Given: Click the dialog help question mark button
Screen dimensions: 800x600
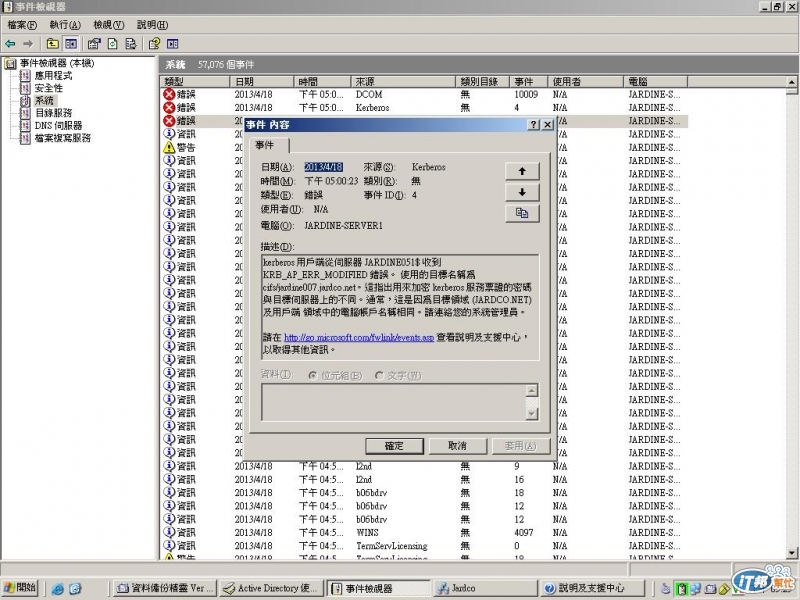Looking at the screenshot, I should point(533,124).
